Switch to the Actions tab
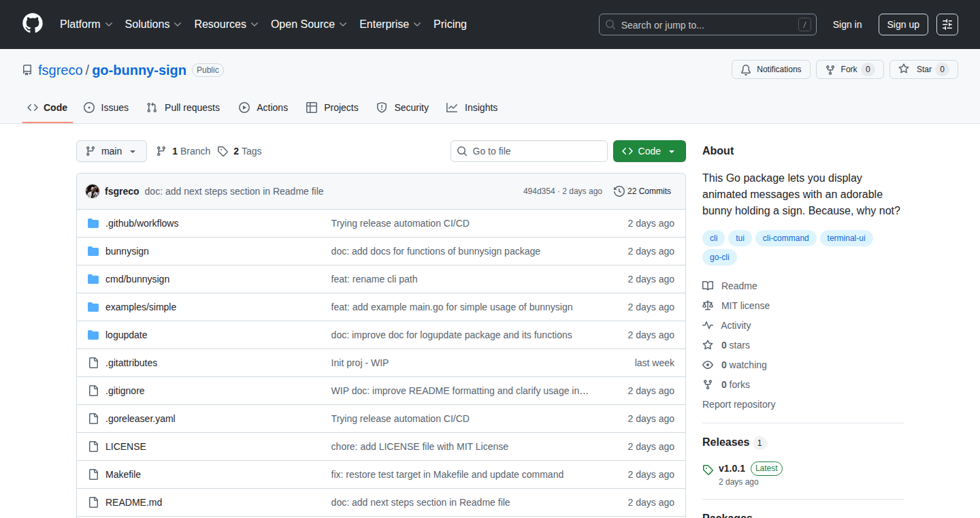The width and height of the screenshot is (980, 518). (263, 108)
